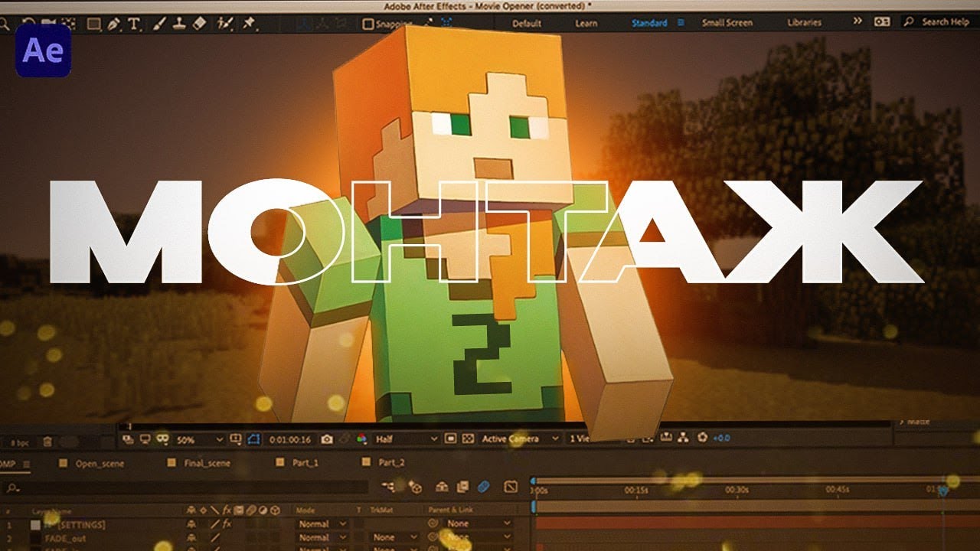980x551 pixels.
Task: Click the Search Help magnifier icon
Action: click(x=909, y=22)
